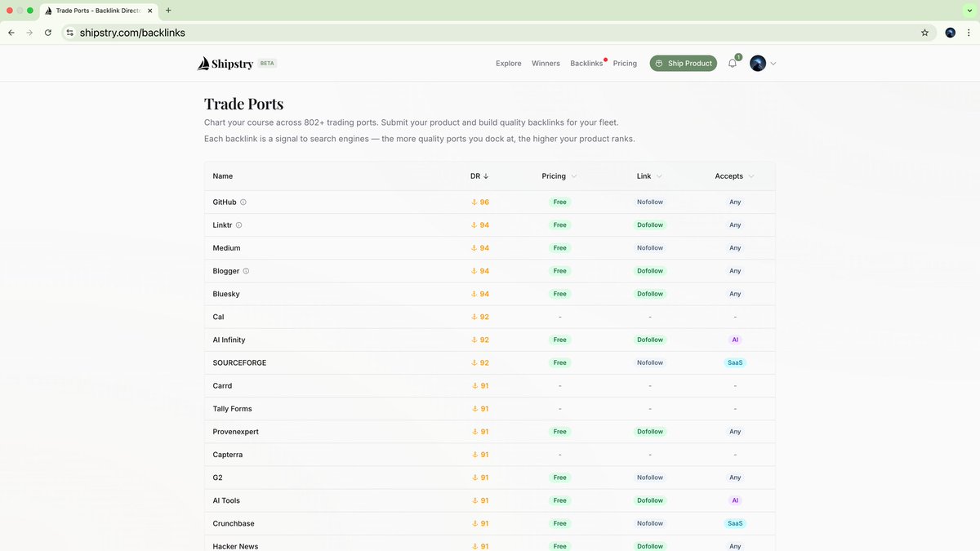Open the Tally Forms row
The height and width of the screenshot is (551, 980).
tap(489, 408)
